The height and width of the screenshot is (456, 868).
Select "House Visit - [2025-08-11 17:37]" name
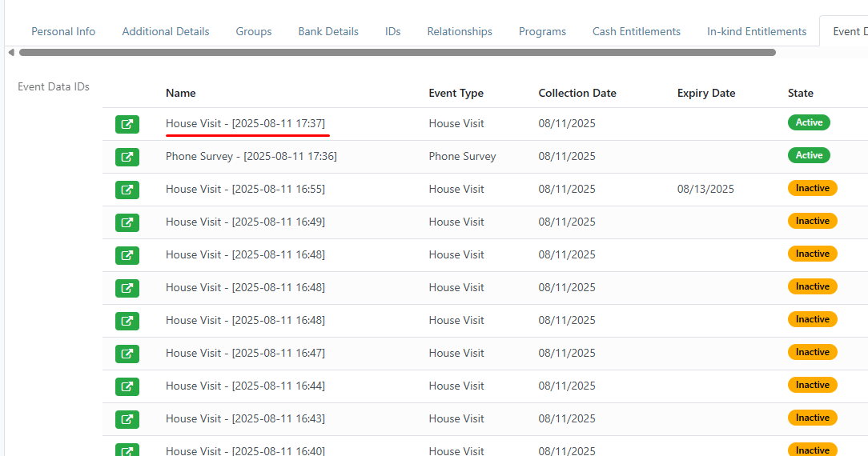(x=245, y=123)
